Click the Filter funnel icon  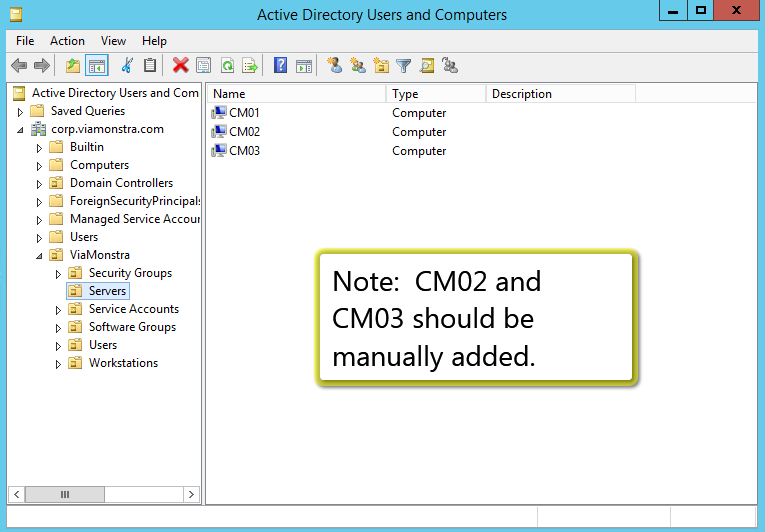click(x=404, y=66)
